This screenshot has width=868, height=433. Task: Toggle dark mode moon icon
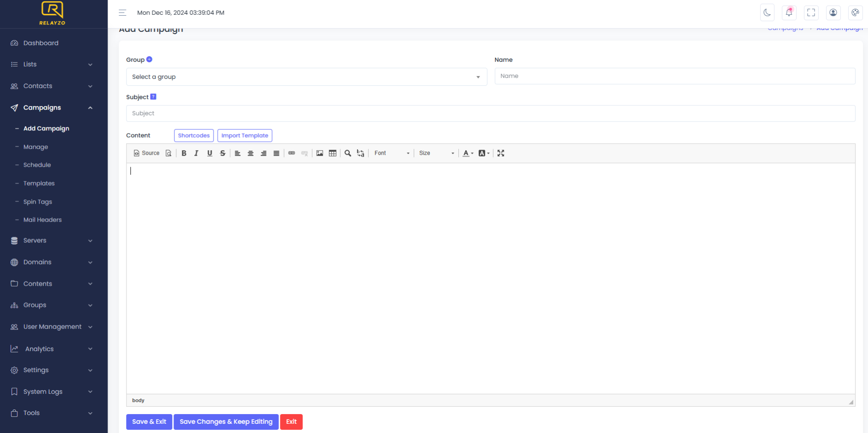[767, 12]
